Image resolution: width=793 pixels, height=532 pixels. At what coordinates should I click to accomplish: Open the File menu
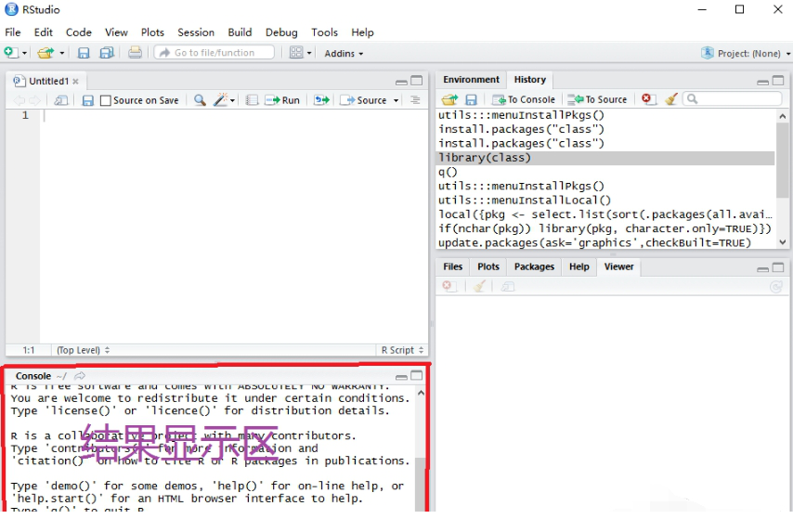13,32
